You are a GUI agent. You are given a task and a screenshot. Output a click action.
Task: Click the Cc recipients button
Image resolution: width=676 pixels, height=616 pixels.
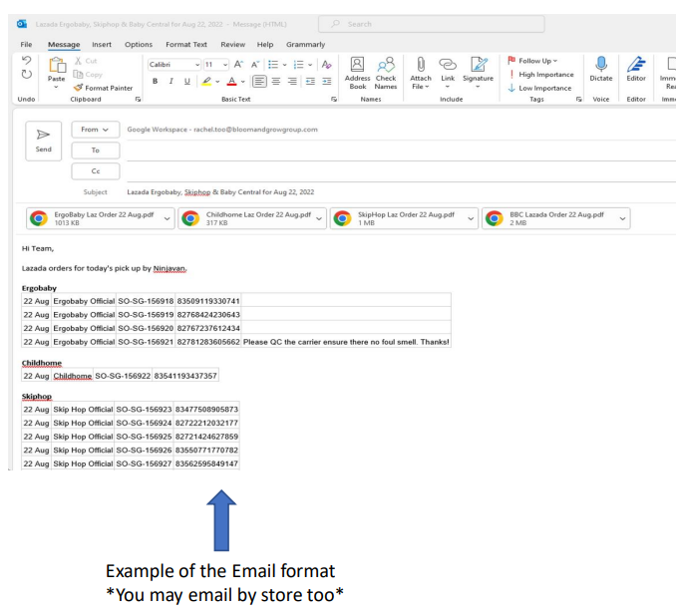click(x=96, y=171)
